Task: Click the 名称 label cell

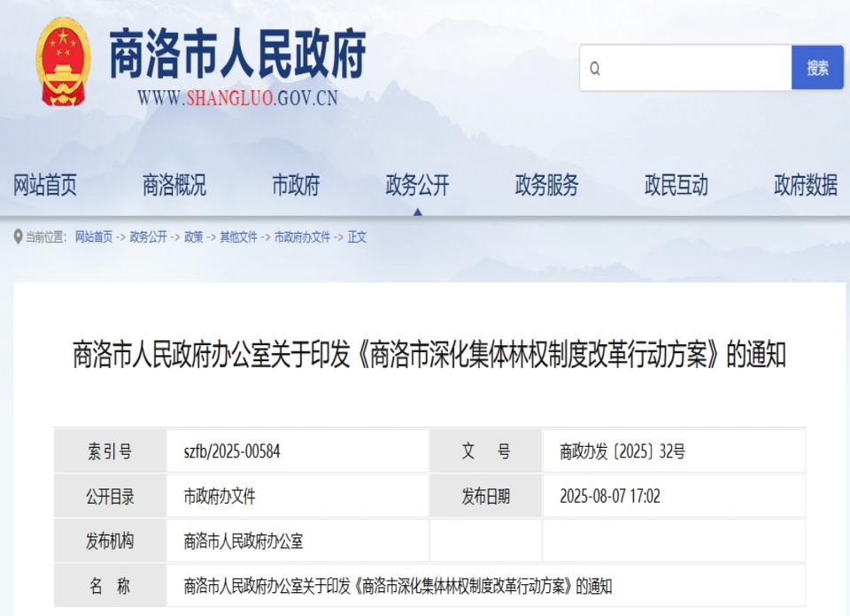Action: click(110, 586)
